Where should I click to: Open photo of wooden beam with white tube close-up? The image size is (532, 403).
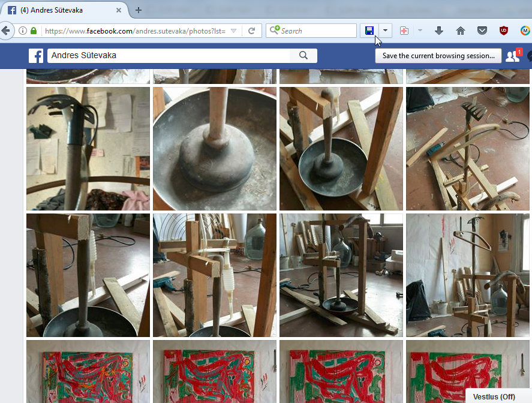coord(88,275)
